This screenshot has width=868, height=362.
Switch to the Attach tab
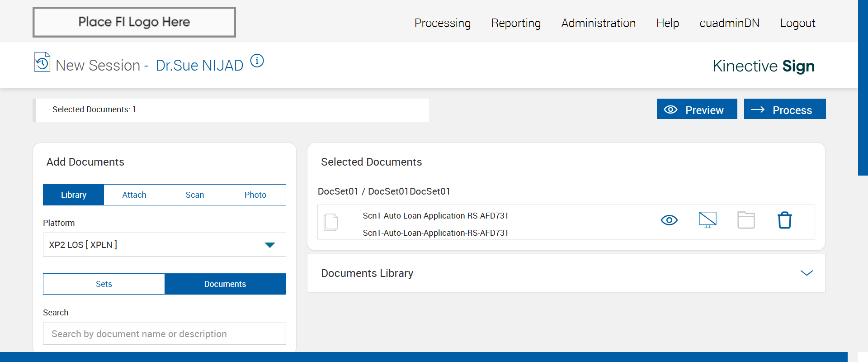point(134,195)
